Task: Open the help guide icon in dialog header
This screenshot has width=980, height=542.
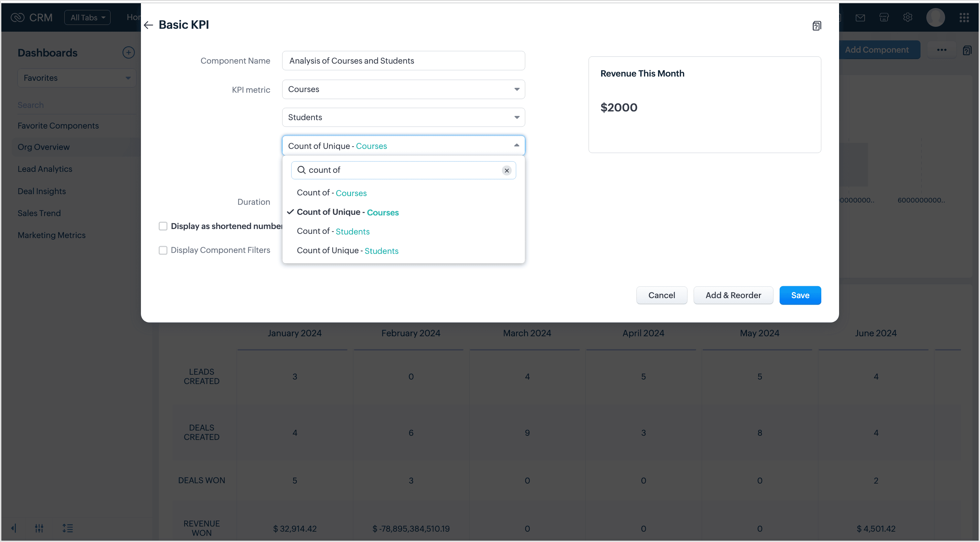Action: (x=816, y=26)
